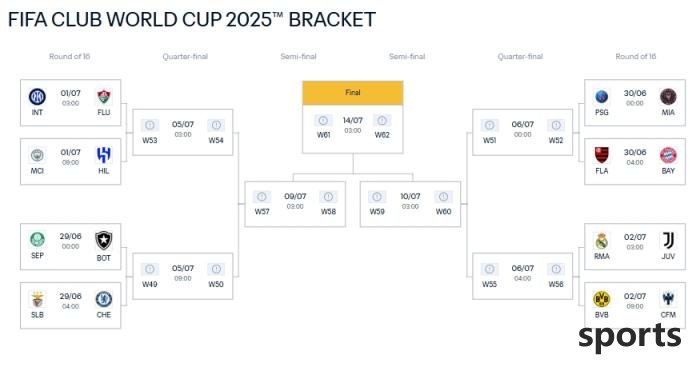Open the yellow Final header

[x=352, y=93]
